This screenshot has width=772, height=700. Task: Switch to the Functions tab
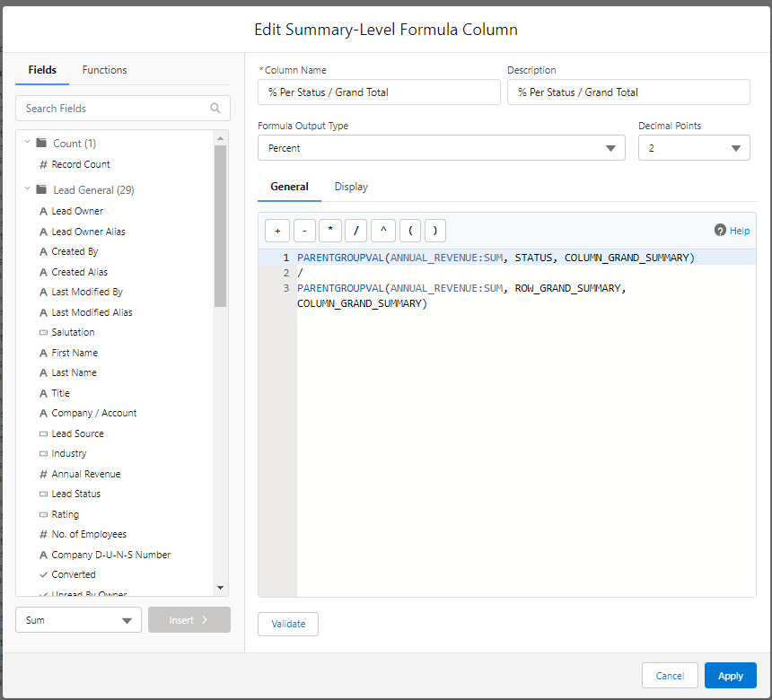click(x=104, y=70)
